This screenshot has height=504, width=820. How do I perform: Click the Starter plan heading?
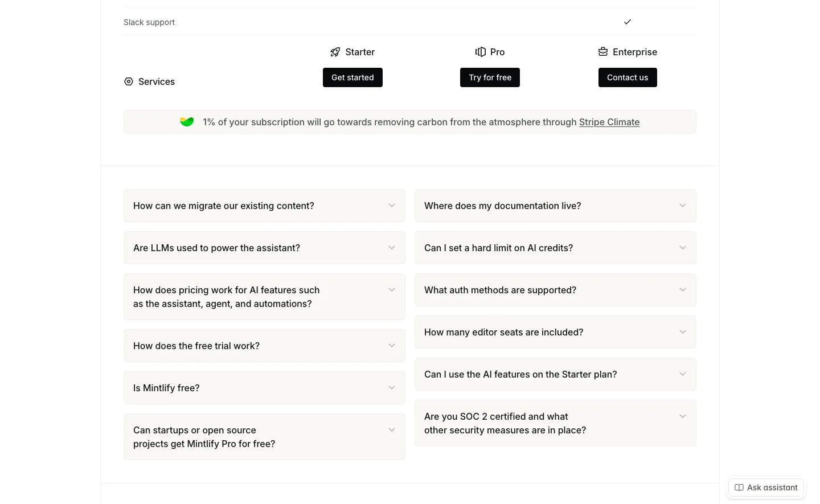click(x=360, y=52)
